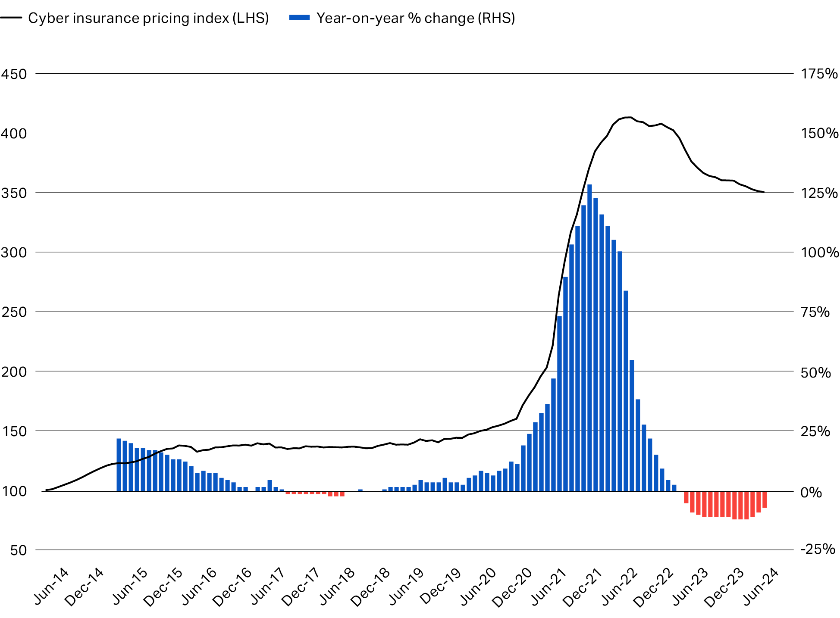Click the black line's final point near 350
This screenshot has width=840, height=618.
tap(764, 192)
